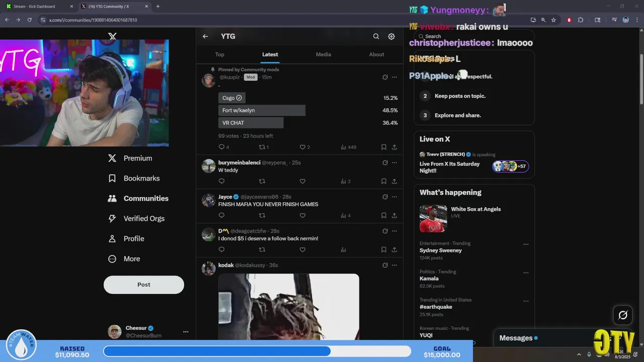Open Communities in sidebar
This screenshot has height=362, width=644.
click(138, 198)
